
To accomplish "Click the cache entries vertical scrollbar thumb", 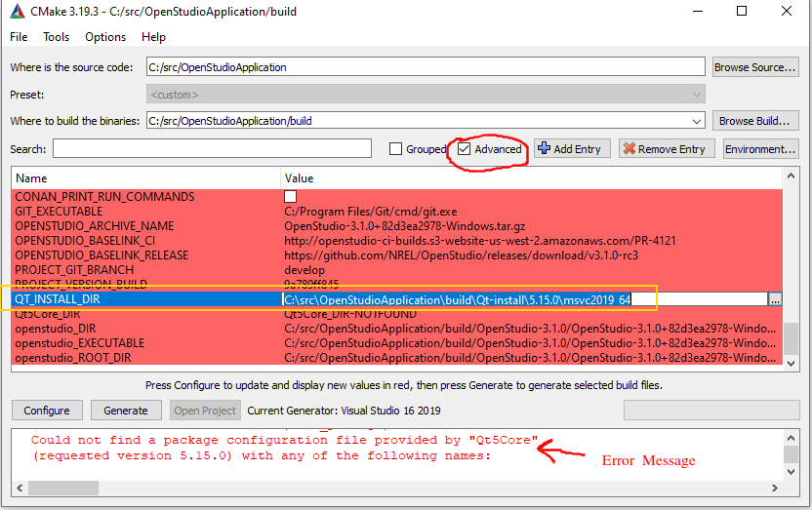I will (x=791, y=338).
